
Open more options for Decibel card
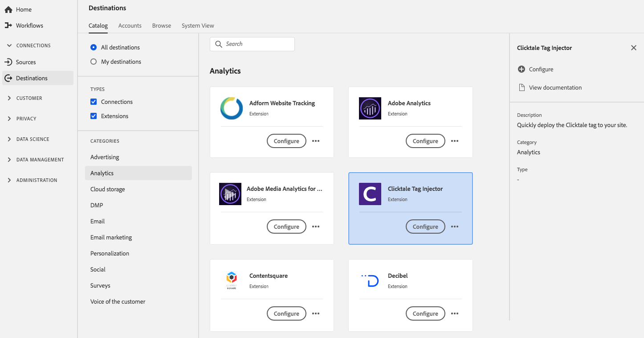point(454,313)
